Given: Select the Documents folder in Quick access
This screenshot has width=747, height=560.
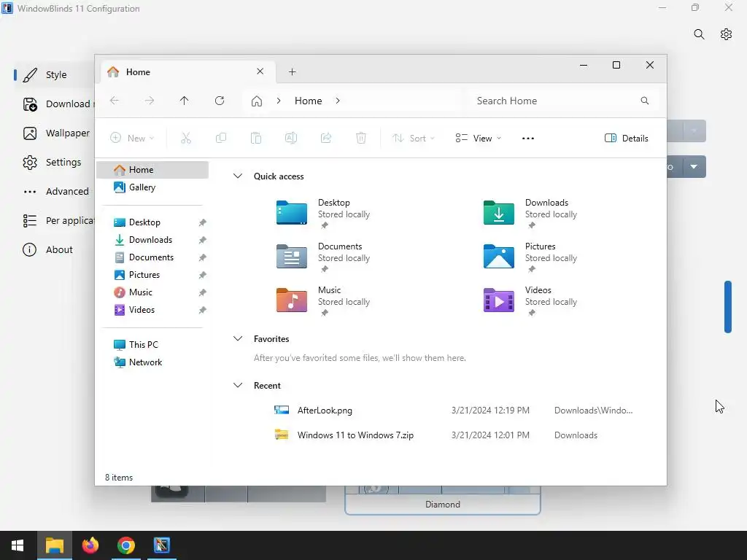Looking at the screenshot, I should 324,257.
